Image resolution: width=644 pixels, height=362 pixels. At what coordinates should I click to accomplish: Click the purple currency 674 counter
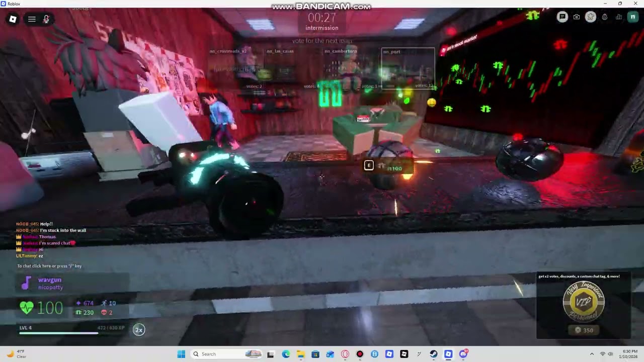(x=85, y=303)
